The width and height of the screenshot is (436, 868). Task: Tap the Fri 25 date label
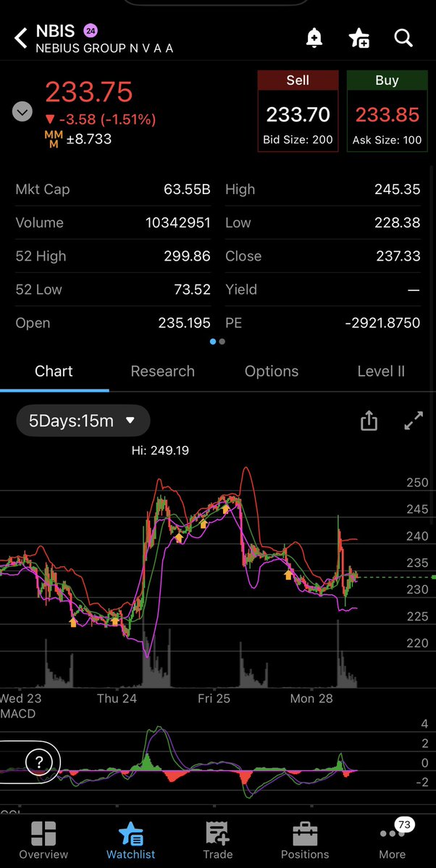(x=214, y=699)
